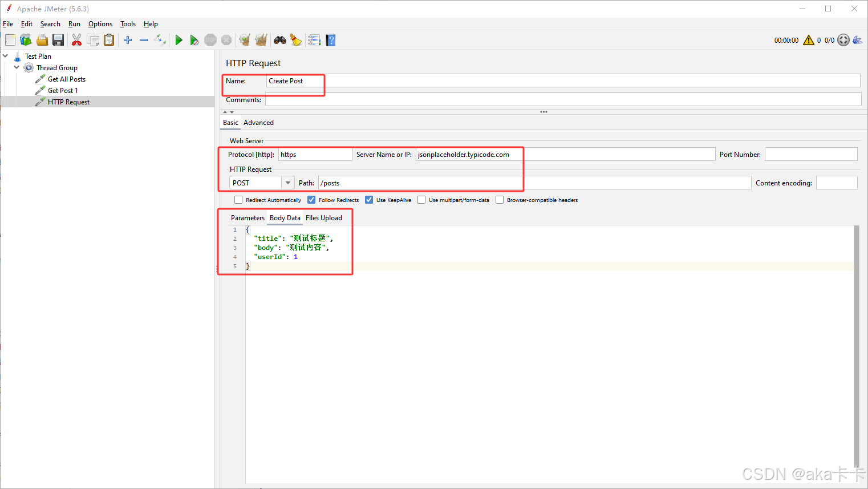
Task: Paste from clipboard icon
Action: pos(109,40)
